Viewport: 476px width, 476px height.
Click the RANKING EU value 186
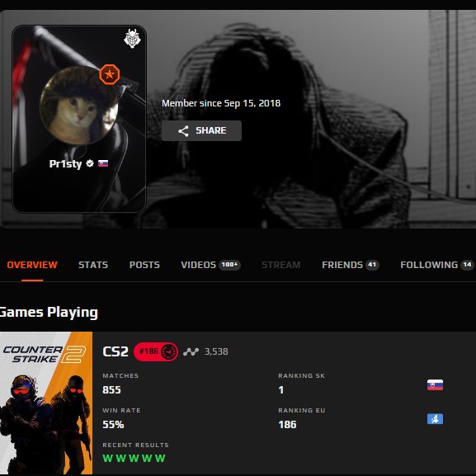[287, 424]
